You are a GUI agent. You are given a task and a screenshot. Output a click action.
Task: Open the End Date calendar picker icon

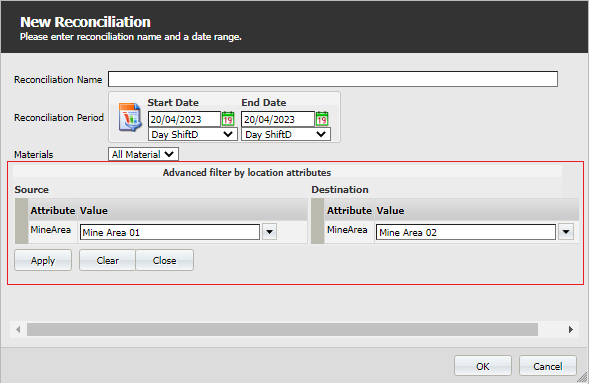322,119
